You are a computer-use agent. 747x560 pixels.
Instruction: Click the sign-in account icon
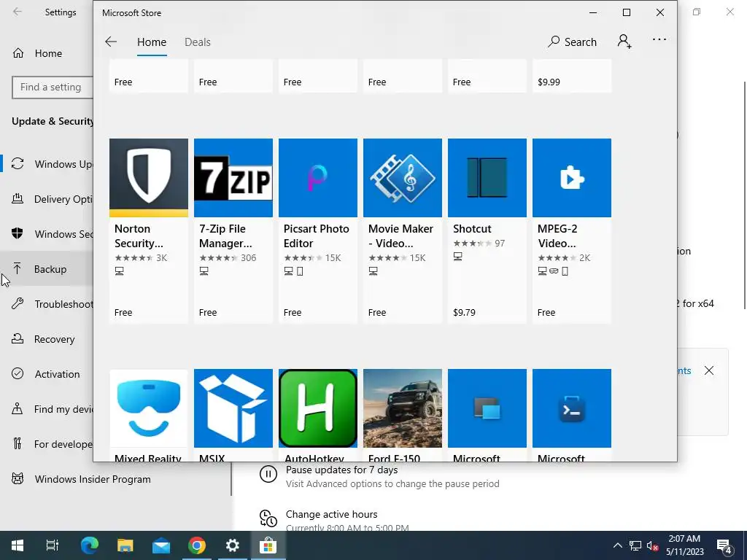coord(624,42)
